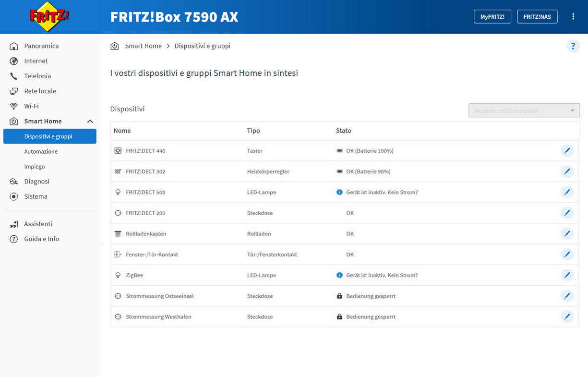Click the FRITZ!Box 7590 AX title
Viewport: 588px width, 377px height.
tap(174, 17)
